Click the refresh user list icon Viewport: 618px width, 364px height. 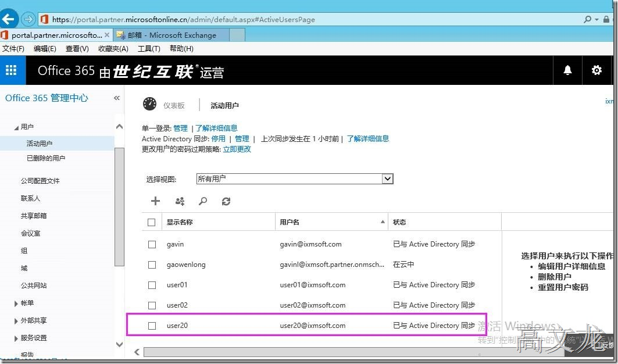coord(226,201)
